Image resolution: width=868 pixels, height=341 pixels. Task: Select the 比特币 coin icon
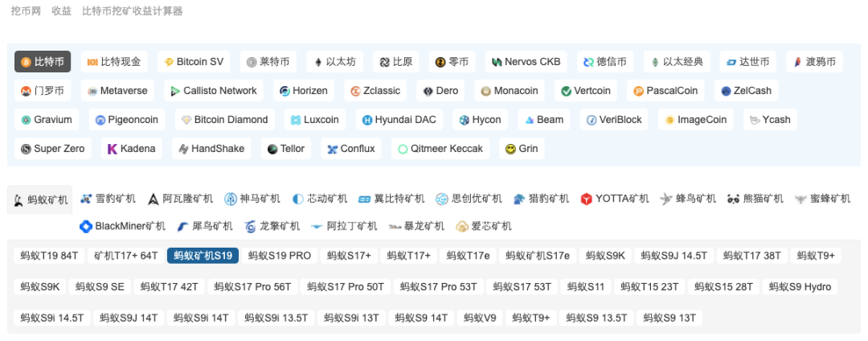(x=25, y=62)
